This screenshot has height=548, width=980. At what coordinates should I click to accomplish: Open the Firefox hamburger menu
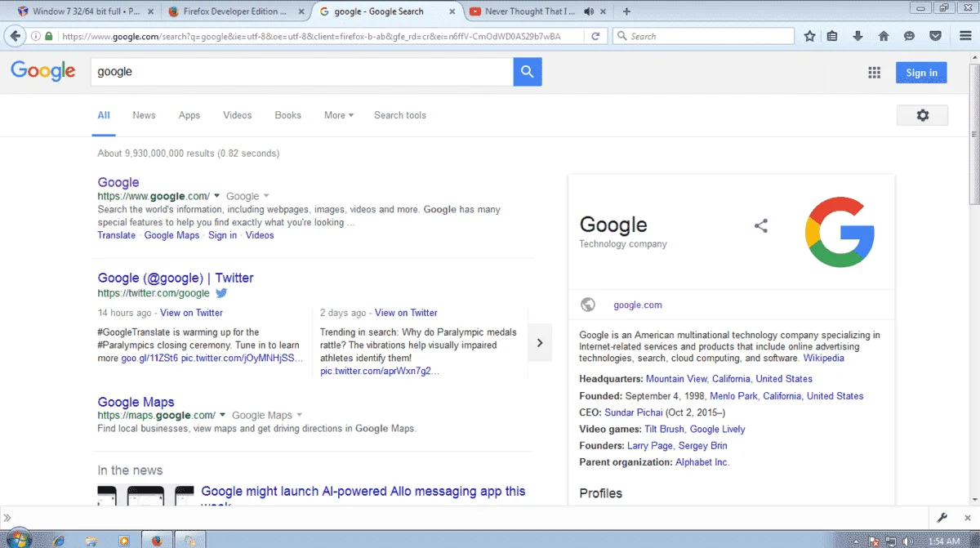(x=964, y=36)
